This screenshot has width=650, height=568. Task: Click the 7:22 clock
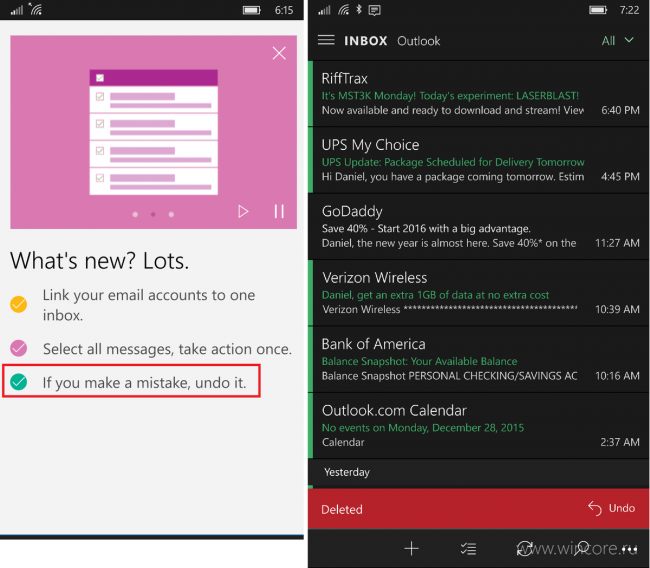point(629,10)
